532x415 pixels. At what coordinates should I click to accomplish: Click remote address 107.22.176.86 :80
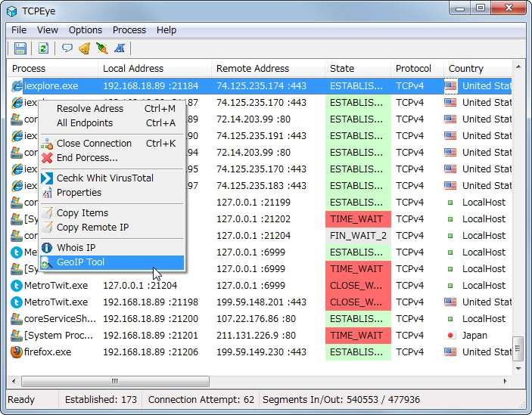coord(256,319)
